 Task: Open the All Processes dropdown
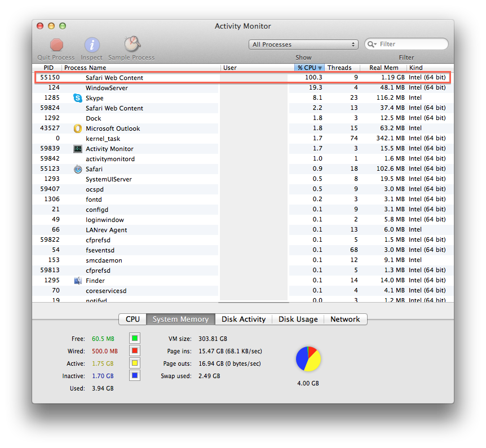pyautogui.click(x=303, y=45)
